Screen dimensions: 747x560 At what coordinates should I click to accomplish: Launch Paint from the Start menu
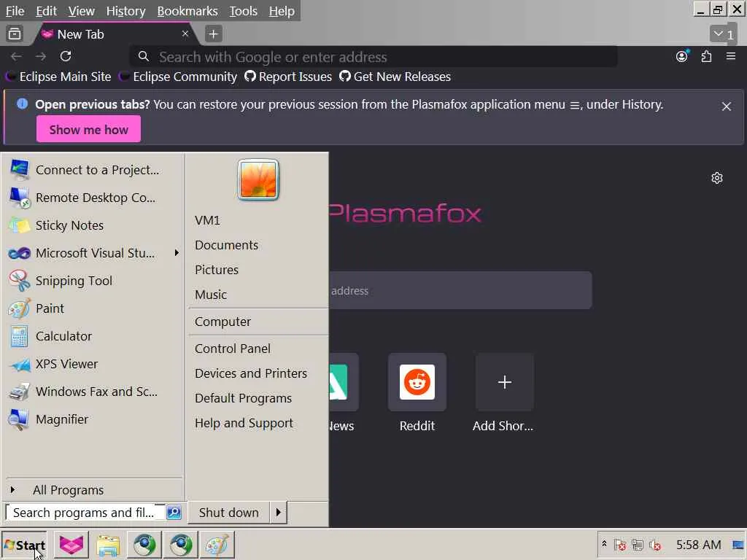(93, 308)
